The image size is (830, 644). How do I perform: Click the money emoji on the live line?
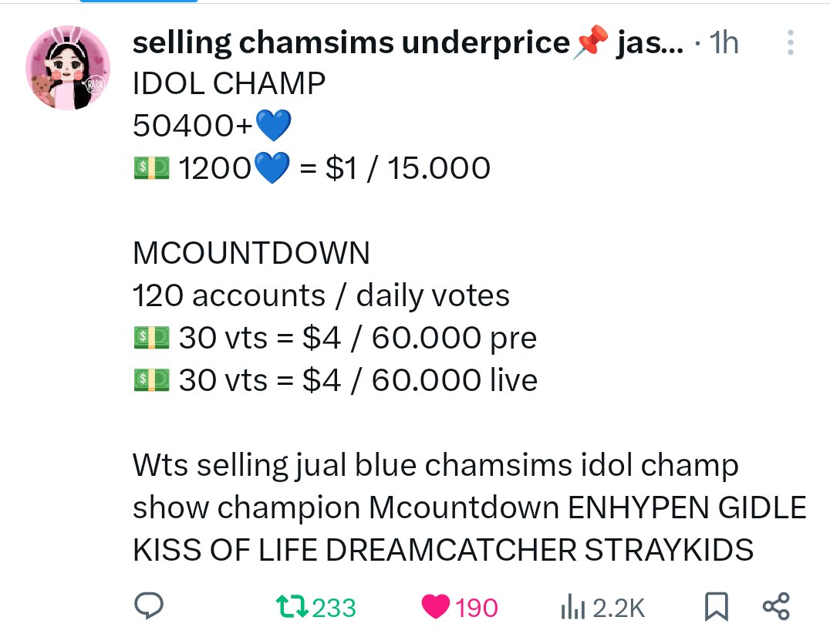tap(152, 380)
